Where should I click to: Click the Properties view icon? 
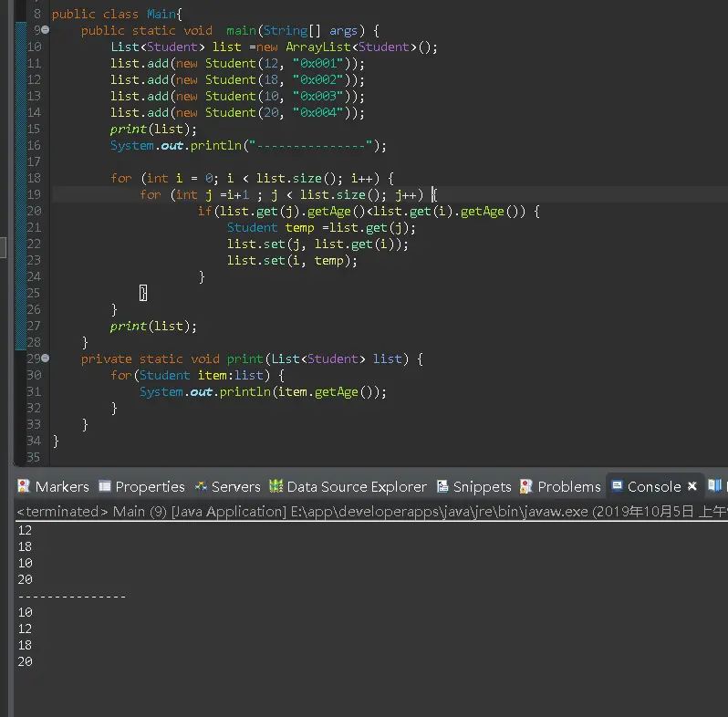click(x=105, y=486)
